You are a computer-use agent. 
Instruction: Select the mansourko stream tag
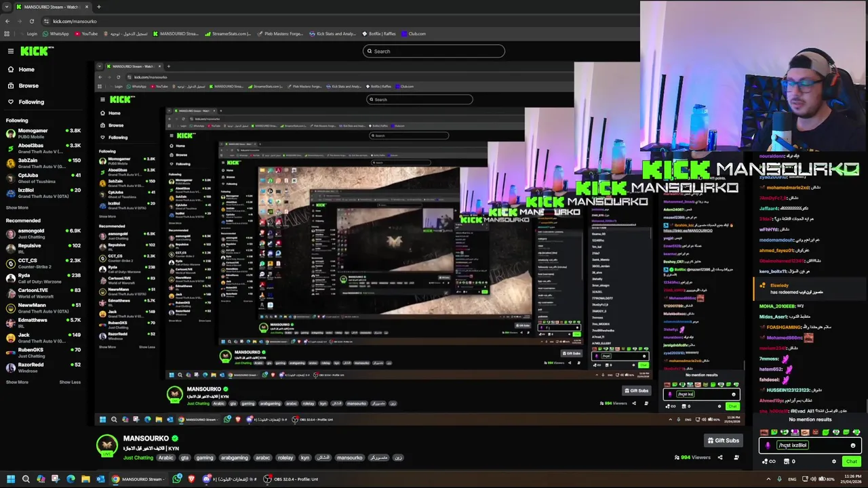click(x=350, y=457)
